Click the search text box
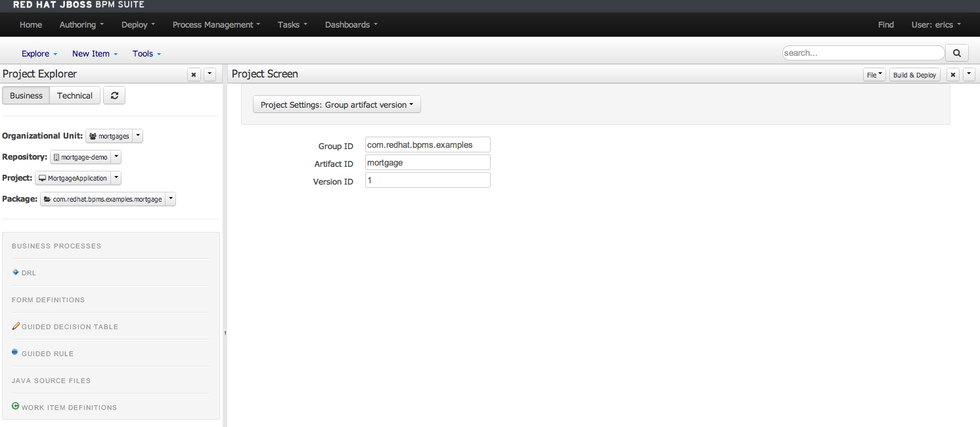 (863, 53)
